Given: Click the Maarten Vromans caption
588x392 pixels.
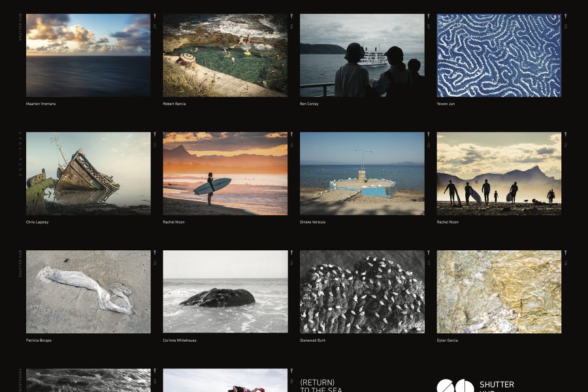Looking at the screenshot, I should pyautogui.click(x=41, y=104).
